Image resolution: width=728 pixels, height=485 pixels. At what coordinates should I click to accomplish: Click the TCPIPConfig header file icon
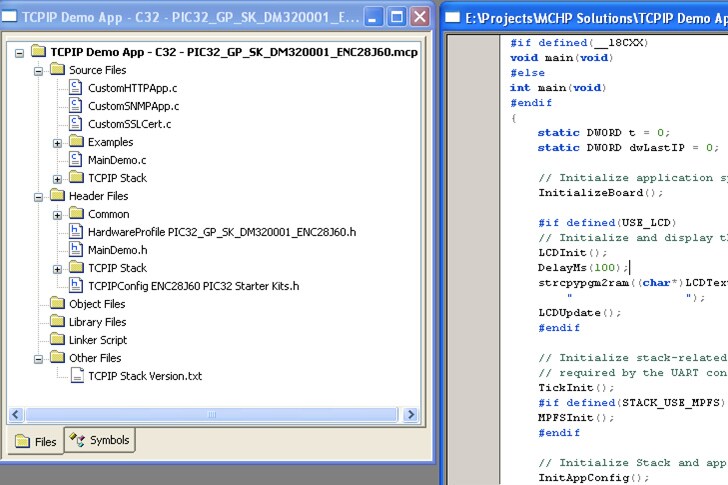[x=76, y=285]
